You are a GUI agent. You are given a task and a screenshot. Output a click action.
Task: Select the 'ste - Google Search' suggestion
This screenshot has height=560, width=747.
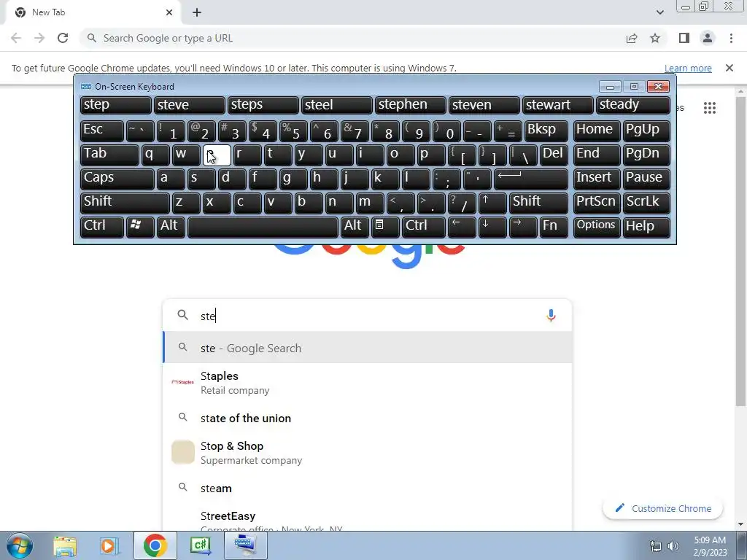[x=367, y=348]
